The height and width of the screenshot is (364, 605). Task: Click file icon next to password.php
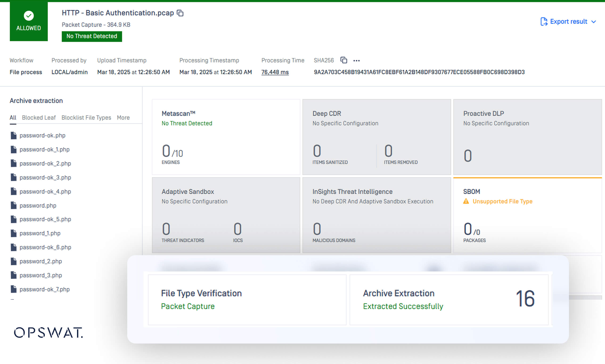point(13,205)
